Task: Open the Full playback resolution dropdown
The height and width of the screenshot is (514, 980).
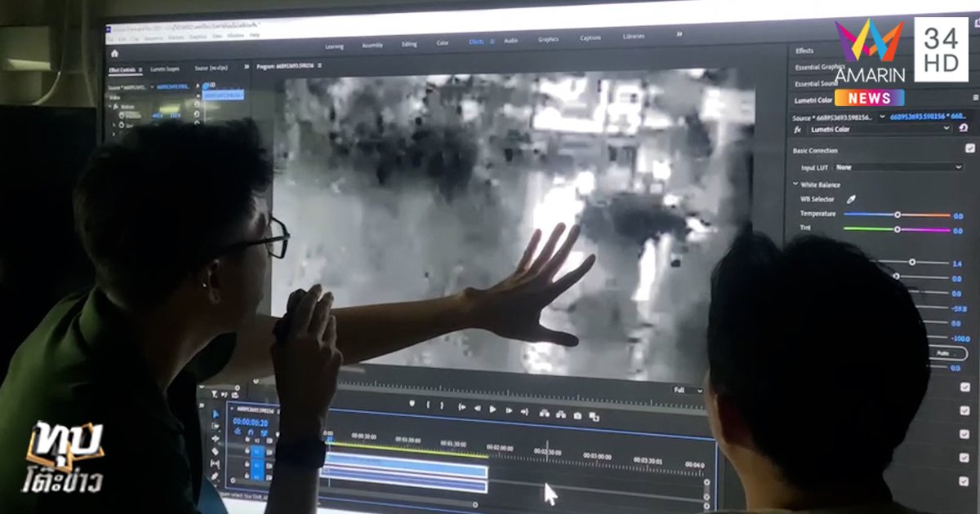Action: [x=688, y=390]
